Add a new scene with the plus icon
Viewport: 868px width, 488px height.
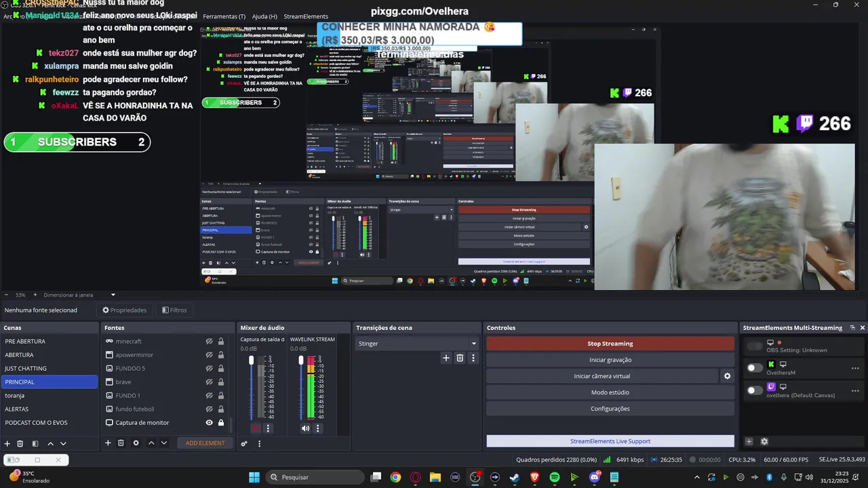pos(7,443)
